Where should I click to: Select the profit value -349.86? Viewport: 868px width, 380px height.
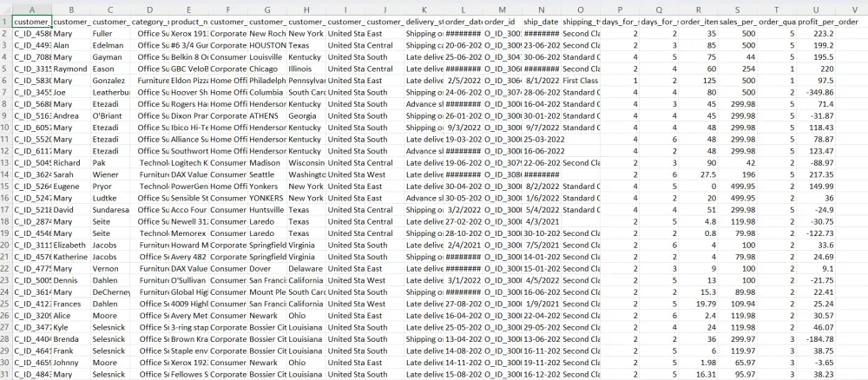[x=816, y=92]
